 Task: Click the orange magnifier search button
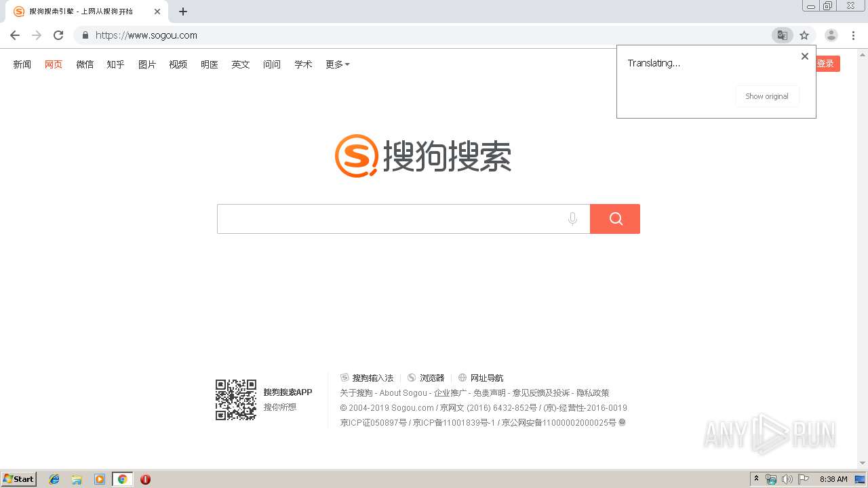point(615,219)
